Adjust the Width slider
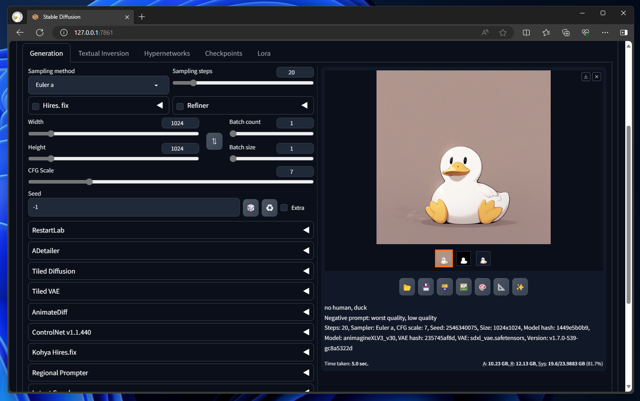The height and width of the screenshot is (401, 640). click(113, 134)
